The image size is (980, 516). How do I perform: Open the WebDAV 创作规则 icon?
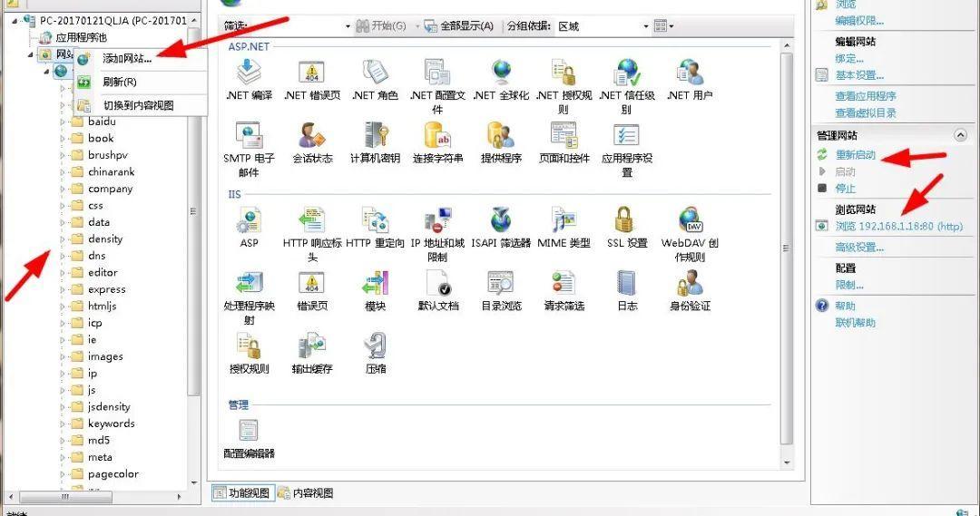[690, 219]
